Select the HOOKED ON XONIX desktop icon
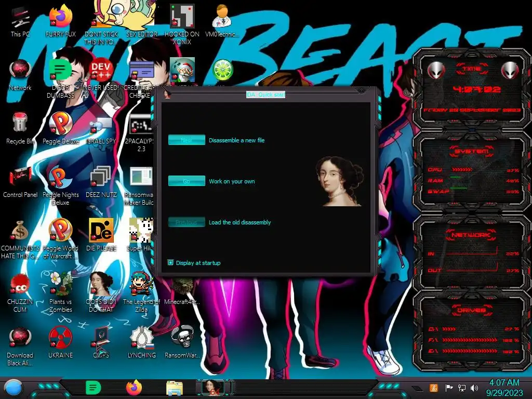Screen dimensions: 532x399 [182, 24]
